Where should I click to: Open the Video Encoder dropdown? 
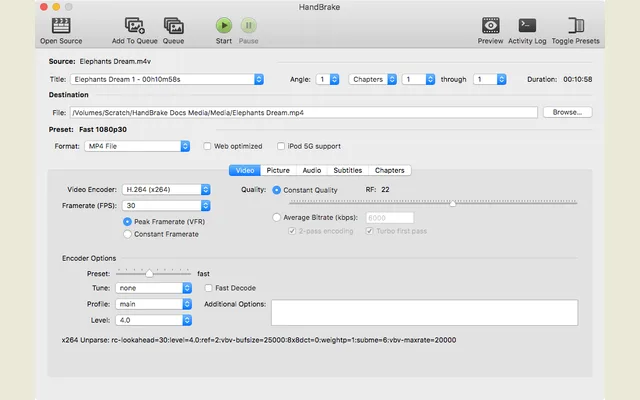166,189
